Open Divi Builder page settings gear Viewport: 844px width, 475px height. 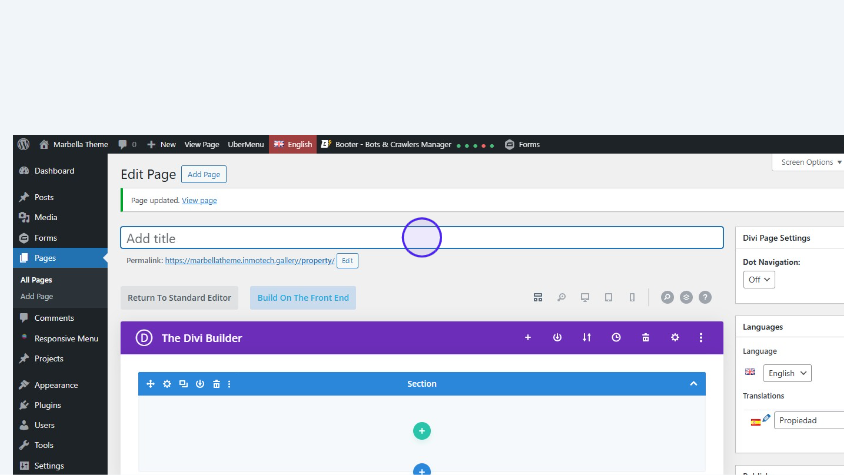tap(675, 338)
